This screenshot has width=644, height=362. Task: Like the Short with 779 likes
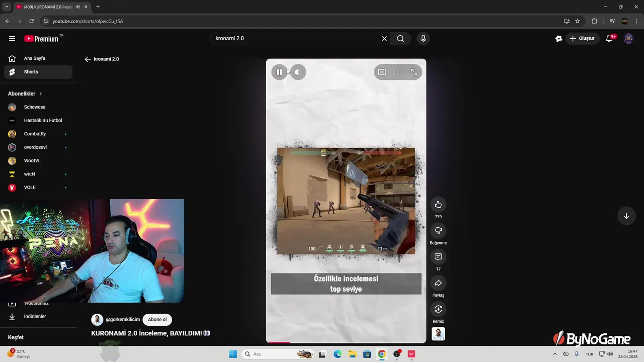pyautogui.click(x=438, y=204)
